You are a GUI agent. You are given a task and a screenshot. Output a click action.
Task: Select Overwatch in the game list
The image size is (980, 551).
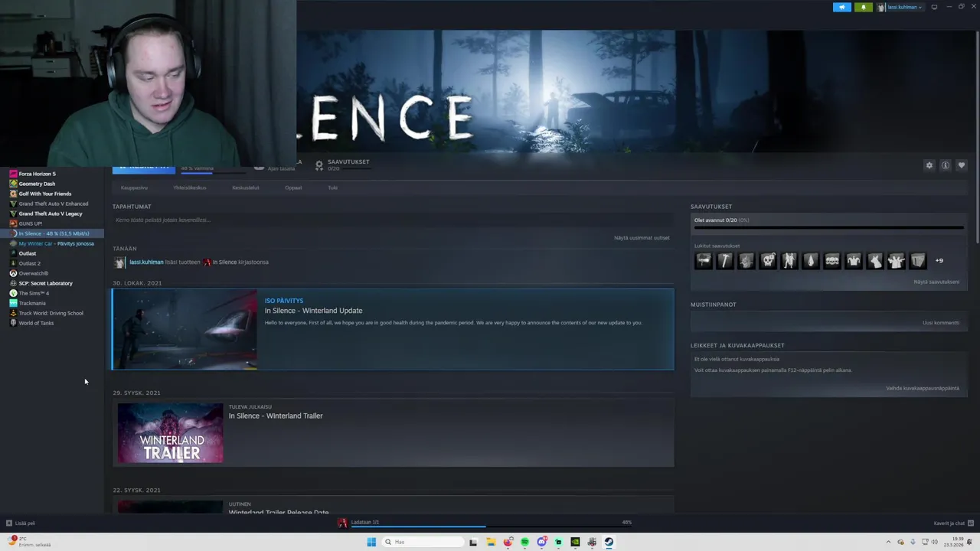(33, 273)
